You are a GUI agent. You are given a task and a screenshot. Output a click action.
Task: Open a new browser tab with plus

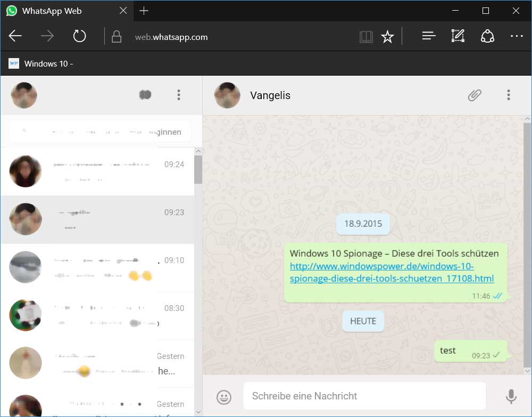pos(144,11)
